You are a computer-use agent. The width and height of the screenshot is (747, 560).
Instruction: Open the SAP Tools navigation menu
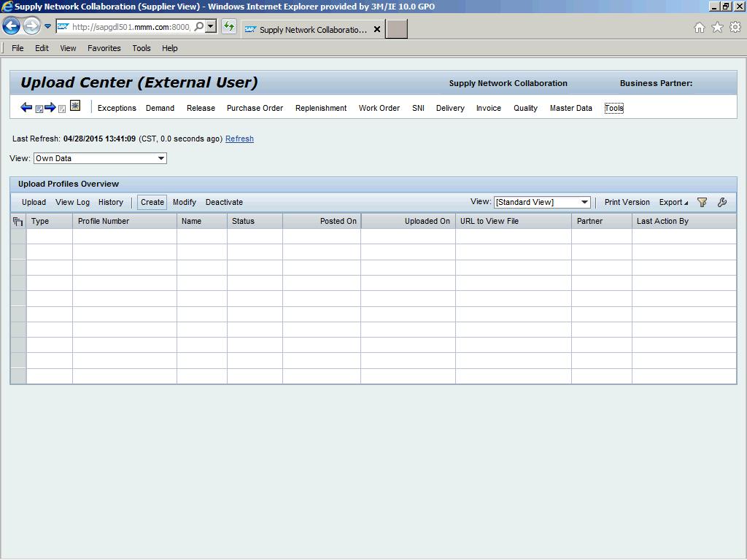pos(614,108)
